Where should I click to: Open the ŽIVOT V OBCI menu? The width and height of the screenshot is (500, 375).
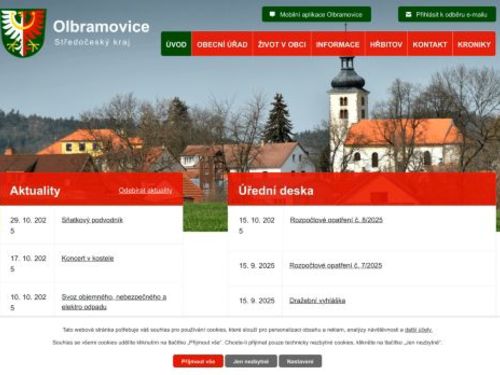click(x=282, y=44)
